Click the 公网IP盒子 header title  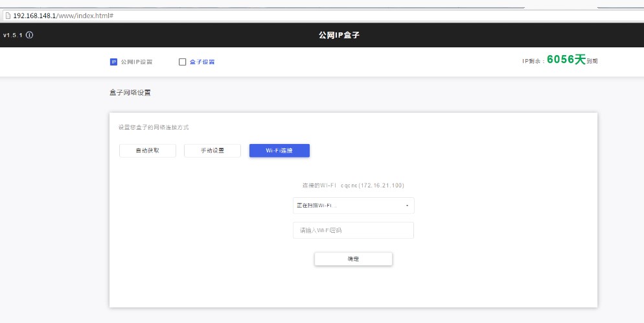(338, 35)
